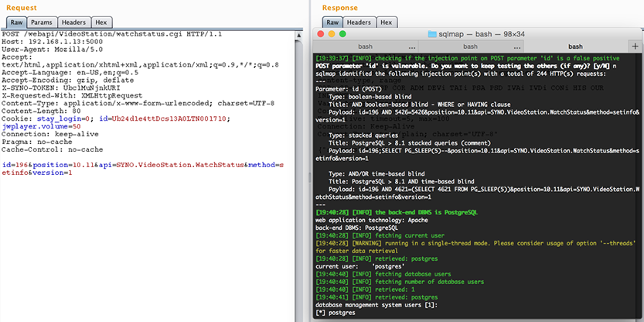Click the 'jwplayer.volume=50' cookie line
644x322 pixels.
(43, 126)
